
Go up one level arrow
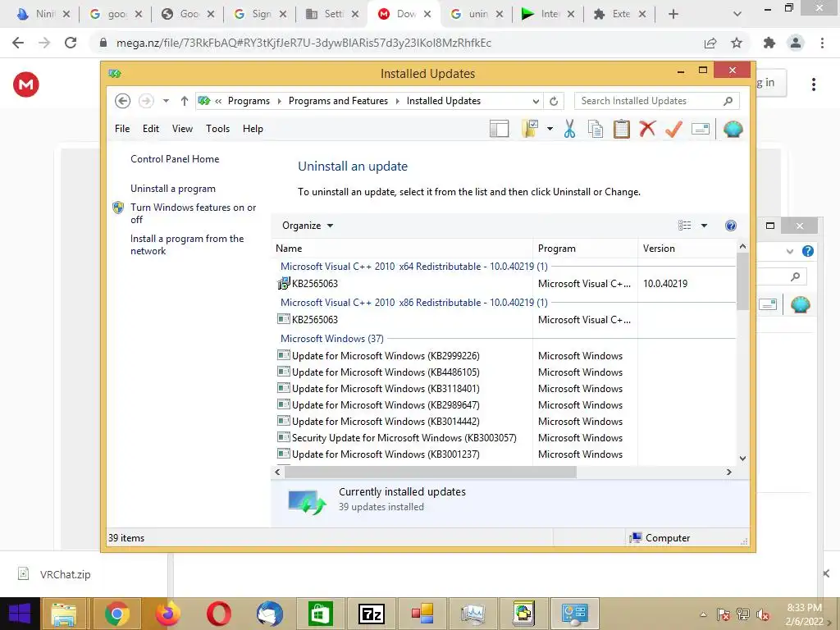tap(185, 101)
